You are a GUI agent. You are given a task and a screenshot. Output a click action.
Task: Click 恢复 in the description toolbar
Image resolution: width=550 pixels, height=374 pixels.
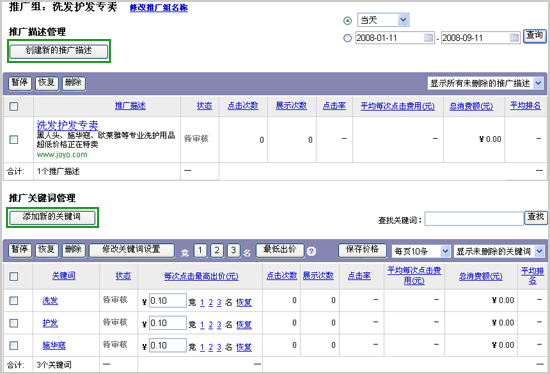(47, 83)
